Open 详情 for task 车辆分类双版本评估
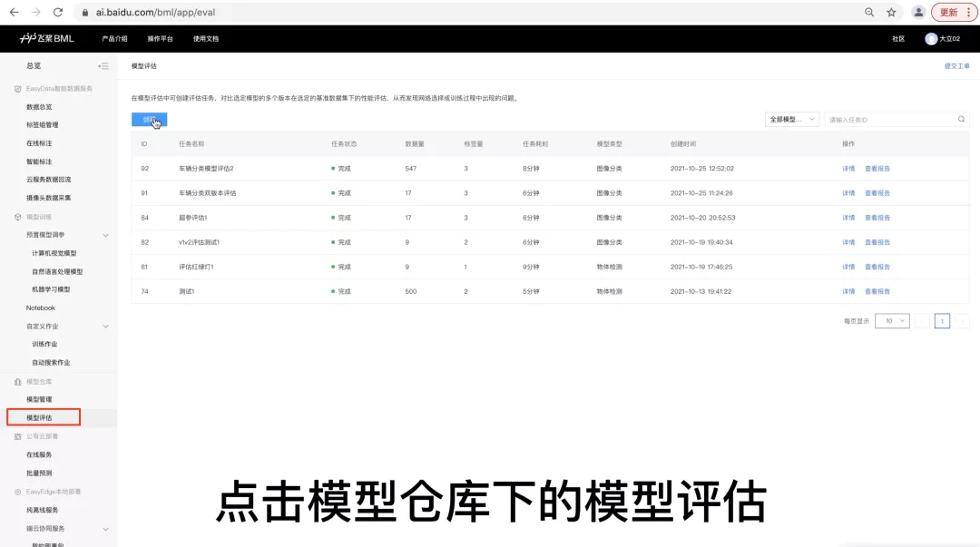 click(848, 193)
